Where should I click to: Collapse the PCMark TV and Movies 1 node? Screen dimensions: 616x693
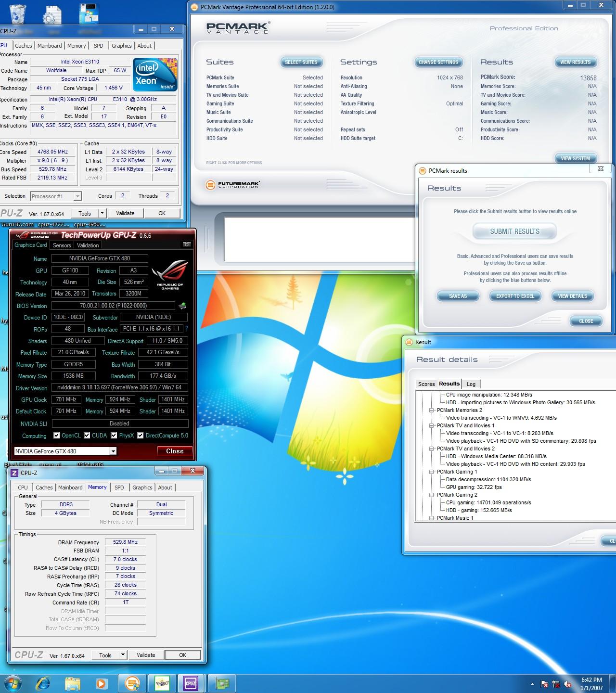point(432,425)
